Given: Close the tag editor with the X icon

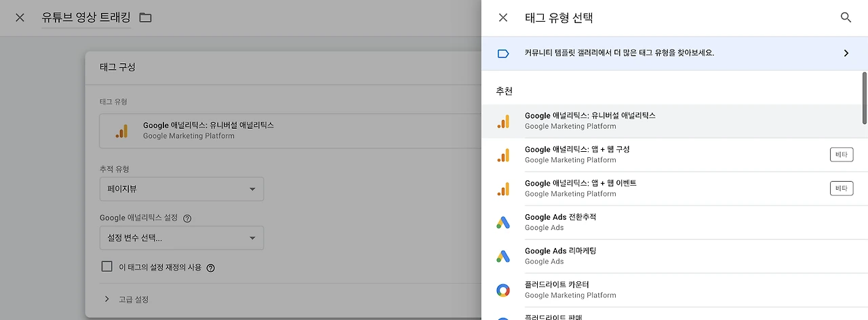Looking at the screenshot, I should pos(20,18).
